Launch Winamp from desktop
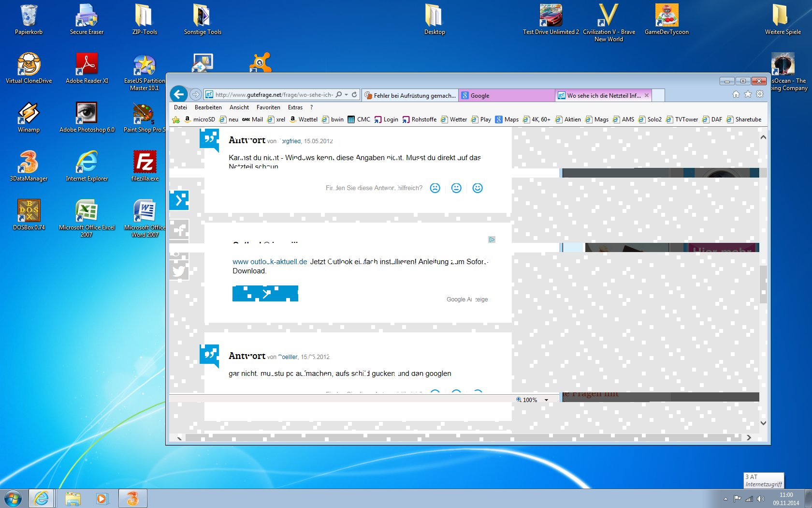The width and height of the screenshot is (812, 508). 29,117
